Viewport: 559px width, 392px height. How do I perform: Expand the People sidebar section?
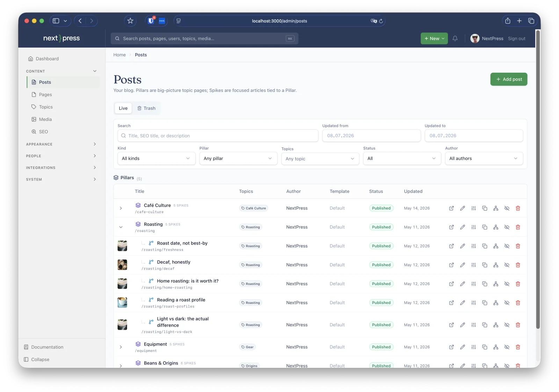pos(61,156)
